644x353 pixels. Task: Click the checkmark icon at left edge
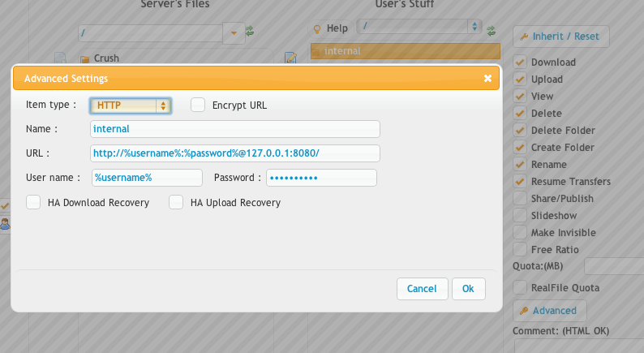point(5,205)
